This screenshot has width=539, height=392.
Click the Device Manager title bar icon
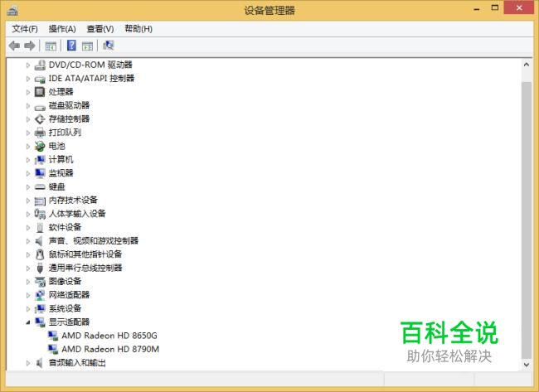(x=12, y=11)
